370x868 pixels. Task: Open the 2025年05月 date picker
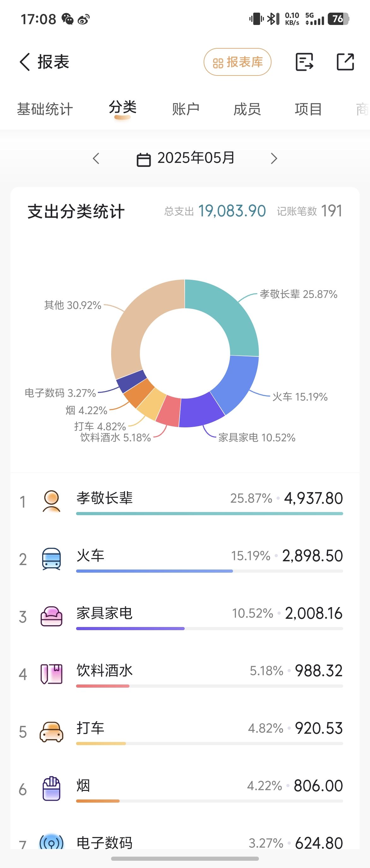[x=186, y=158]
